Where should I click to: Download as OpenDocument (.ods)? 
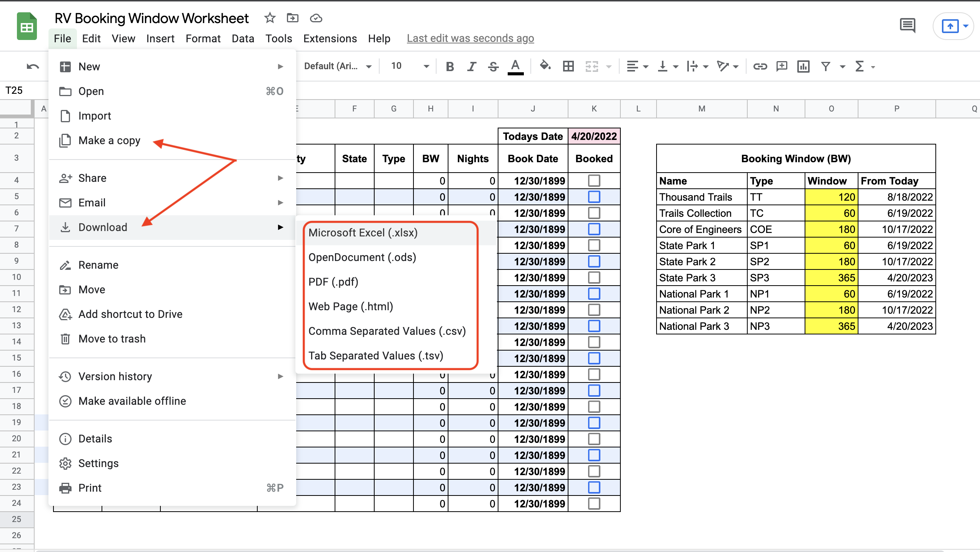395,257
